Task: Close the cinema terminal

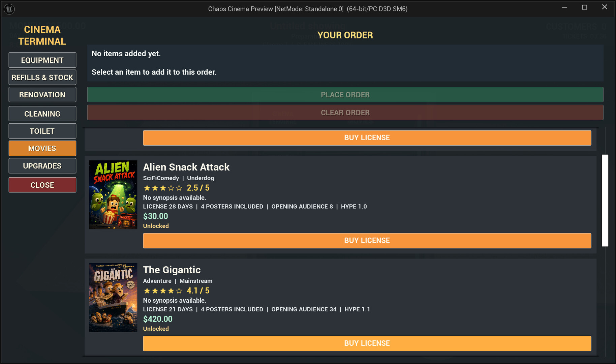Action: [x=42, y=185]
